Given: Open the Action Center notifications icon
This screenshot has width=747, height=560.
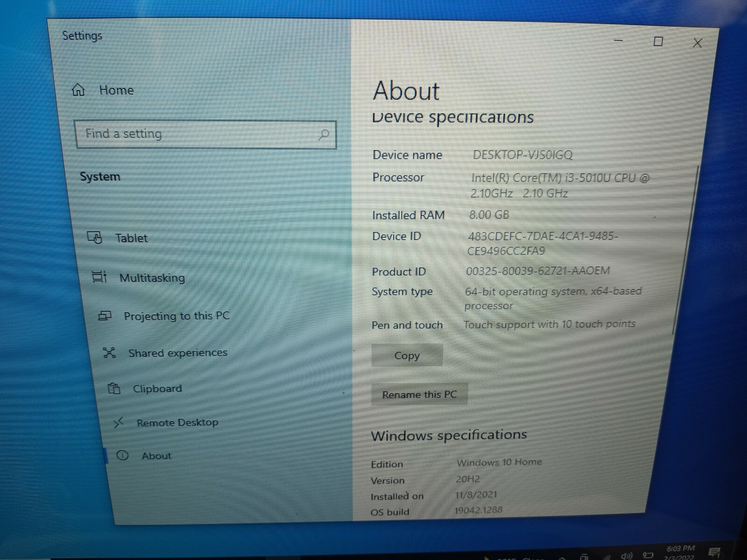Looking at the screenshot, I should (714, 553).
